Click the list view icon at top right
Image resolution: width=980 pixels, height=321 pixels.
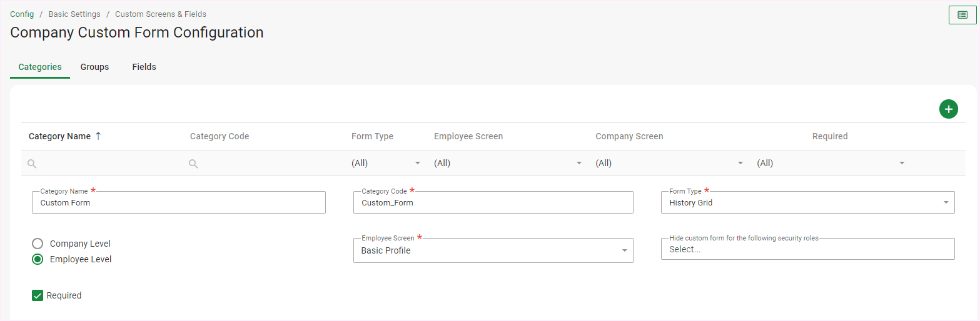962,15
